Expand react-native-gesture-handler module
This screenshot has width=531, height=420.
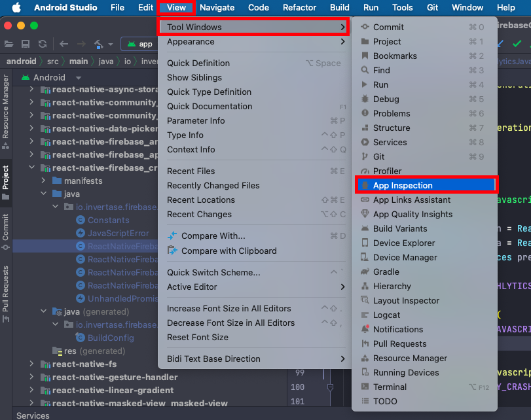[x=31, y=377]
